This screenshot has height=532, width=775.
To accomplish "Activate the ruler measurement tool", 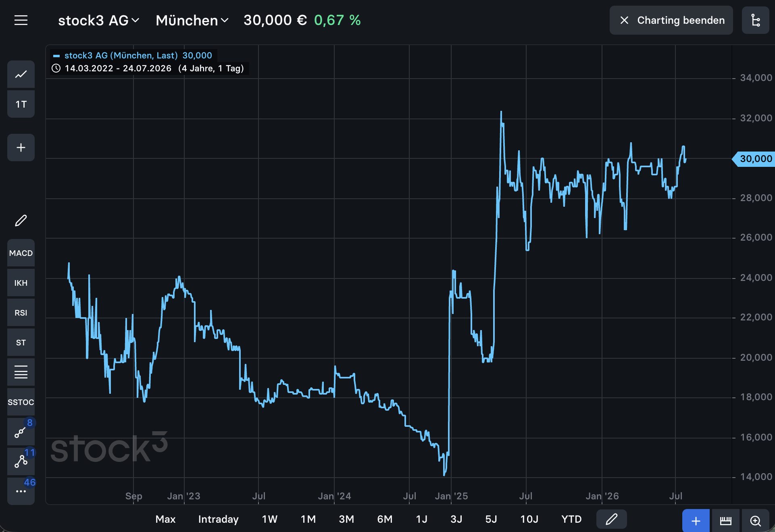I will [x=726, y=521].
